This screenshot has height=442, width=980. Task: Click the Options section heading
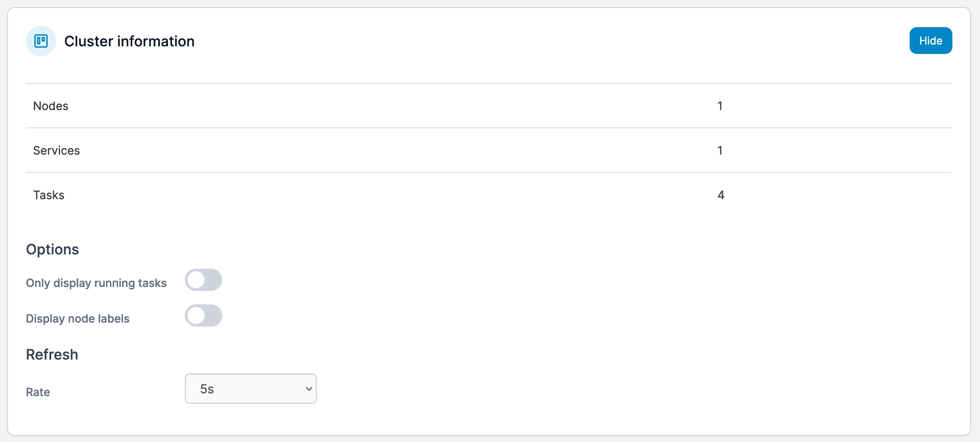53,250
